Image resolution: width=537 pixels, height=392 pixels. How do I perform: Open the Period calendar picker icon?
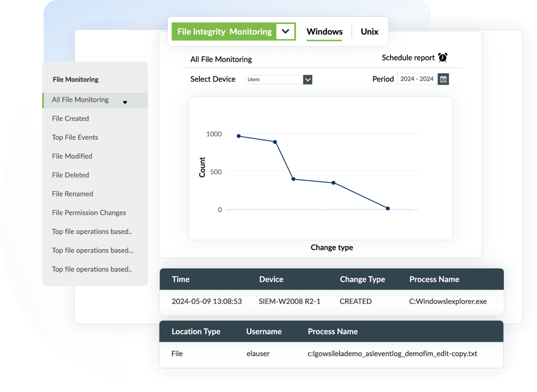point(443,79)
